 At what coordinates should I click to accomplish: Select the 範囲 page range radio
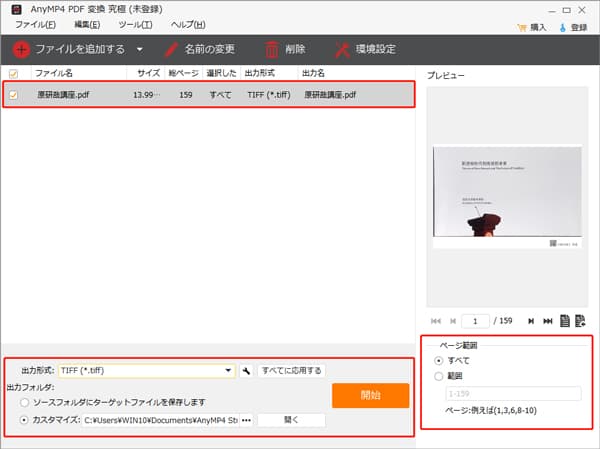[439, 376]
